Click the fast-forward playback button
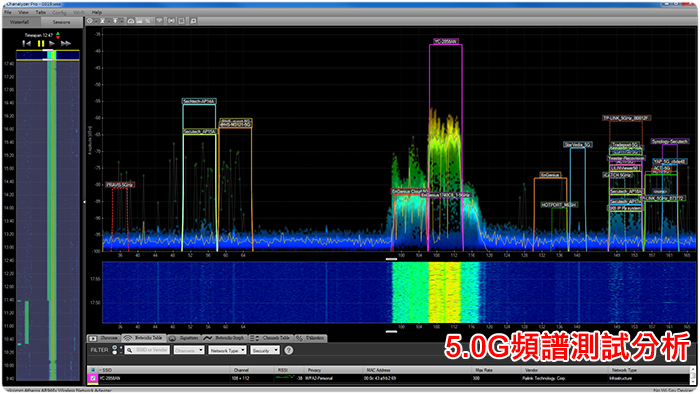This screenshot has width=700, height=394. click(66, 43)
